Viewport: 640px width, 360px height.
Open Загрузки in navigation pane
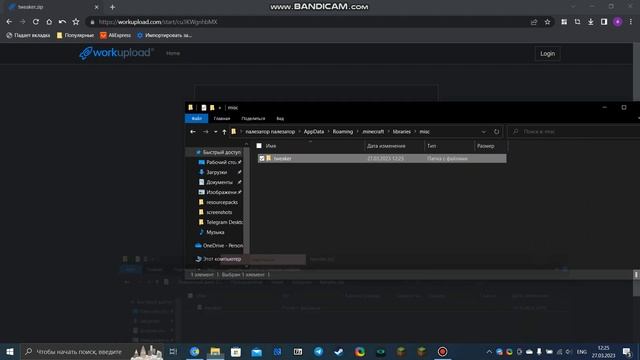coord(216,172)
